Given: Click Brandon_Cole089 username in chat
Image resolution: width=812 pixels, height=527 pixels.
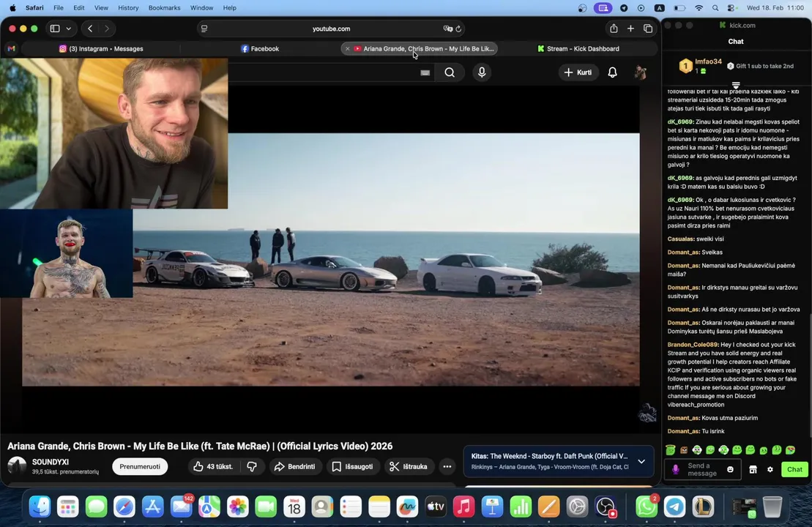Looking at the screenshot, I should click(x=693, y=344).
